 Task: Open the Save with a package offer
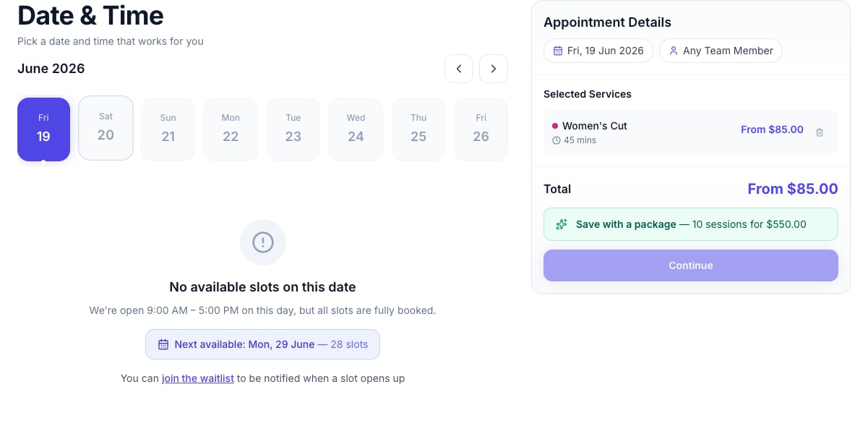tap(691, 224)
